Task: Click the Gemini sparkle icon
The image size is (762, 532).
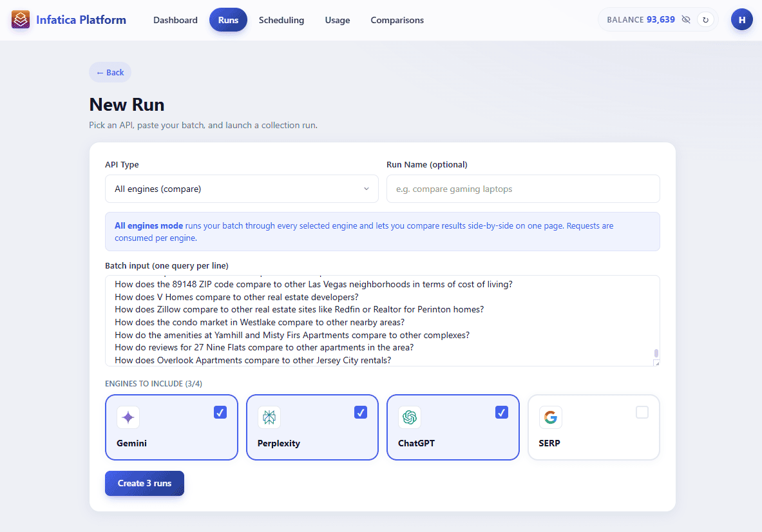Action: click(x=128, y=417)
